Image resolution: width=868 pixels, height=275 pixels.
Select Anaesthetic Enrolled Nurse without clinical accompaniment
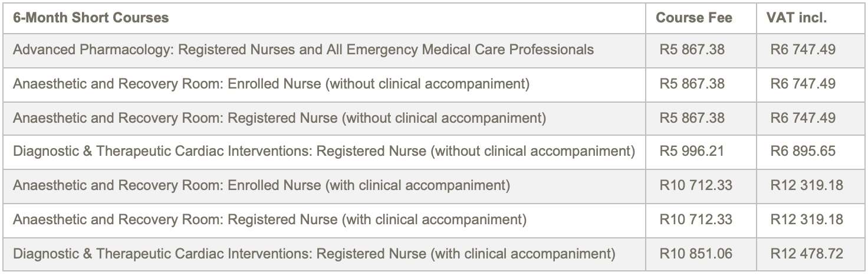click(271, 84)
